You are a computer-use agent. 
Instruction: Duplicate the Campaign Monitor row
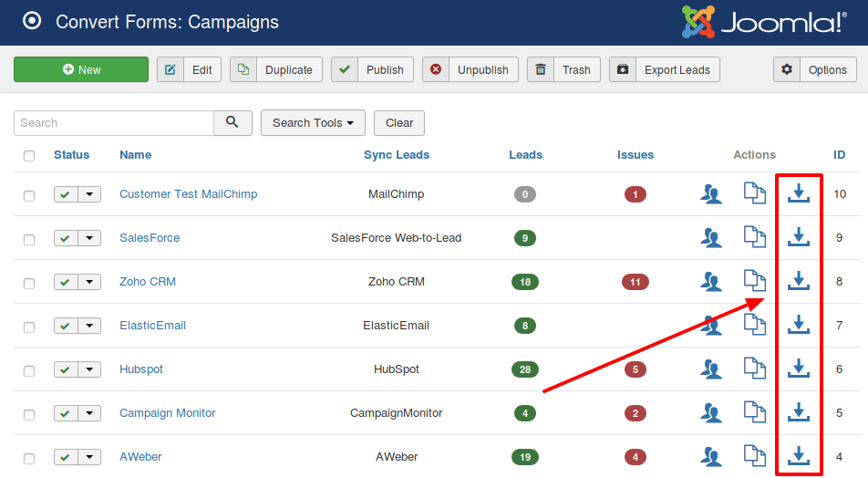pos(755,412)
